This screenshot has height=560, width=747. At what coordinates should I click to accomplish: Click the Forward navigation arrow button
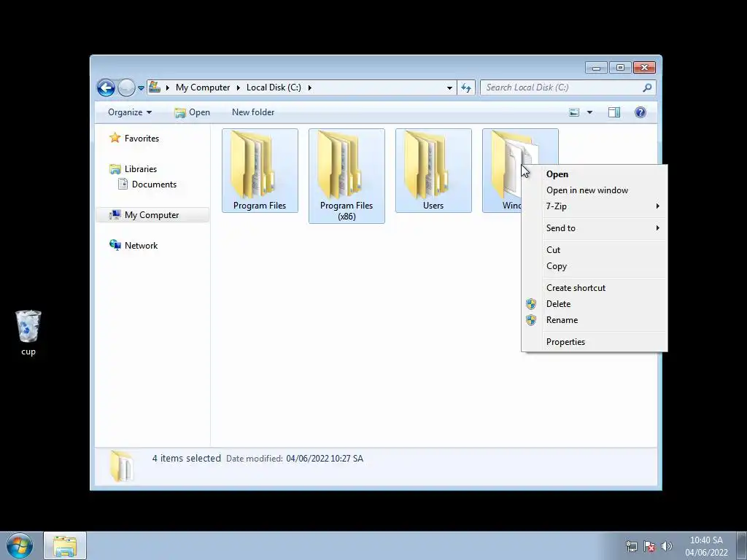pyautogui.click(x=126, y=87)
